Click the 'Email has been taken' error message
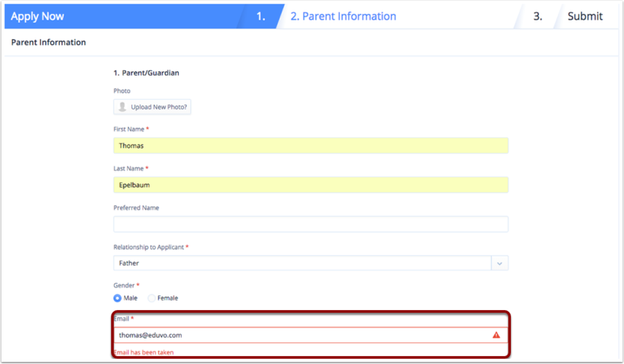Image resolution: width=624 pixels, height=364 pixels. 143,352
